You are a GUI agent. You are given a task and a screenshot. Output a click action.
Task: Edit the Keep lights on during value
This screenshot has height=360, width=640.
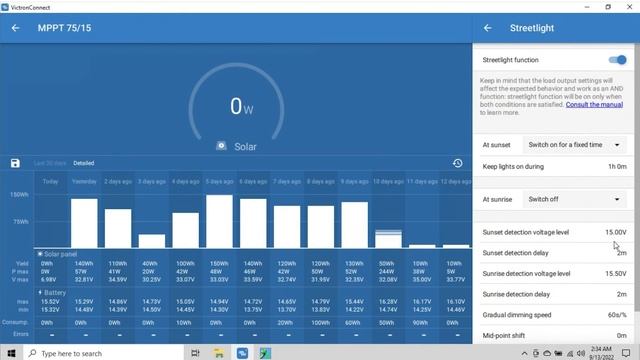pos(554,167)
